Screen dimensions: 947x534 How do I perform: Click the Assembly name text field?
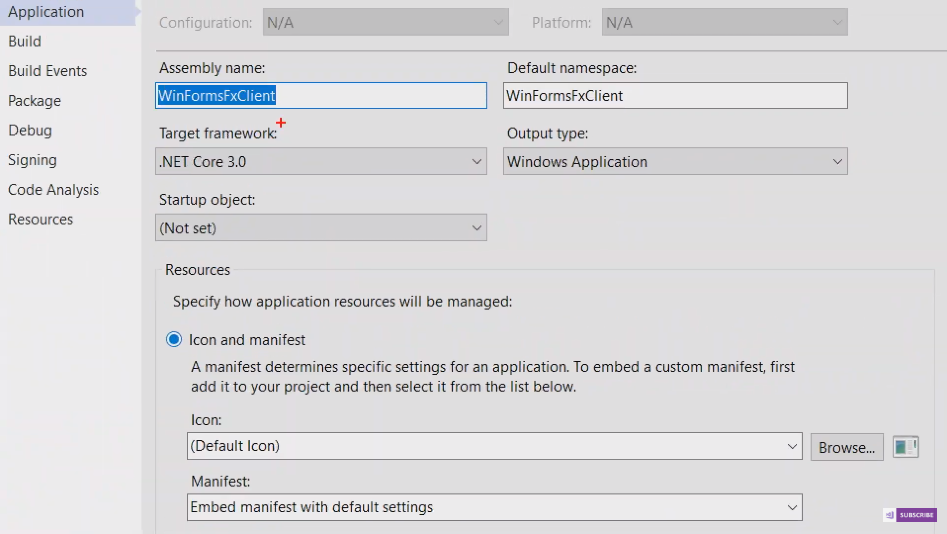pos(321,96)
